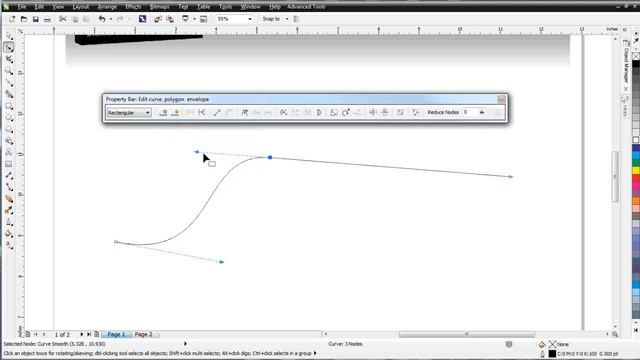Open the Effects menu

[133, 7]
